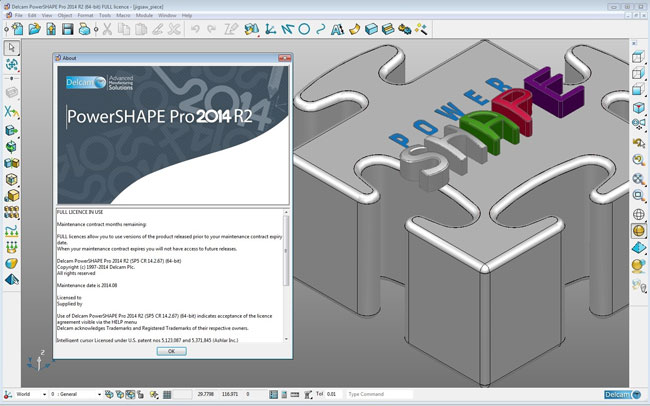This screenshot has height=406, width=650.
Task: Click the Print icon in the toolbar
Action: [x=84, y=29]
